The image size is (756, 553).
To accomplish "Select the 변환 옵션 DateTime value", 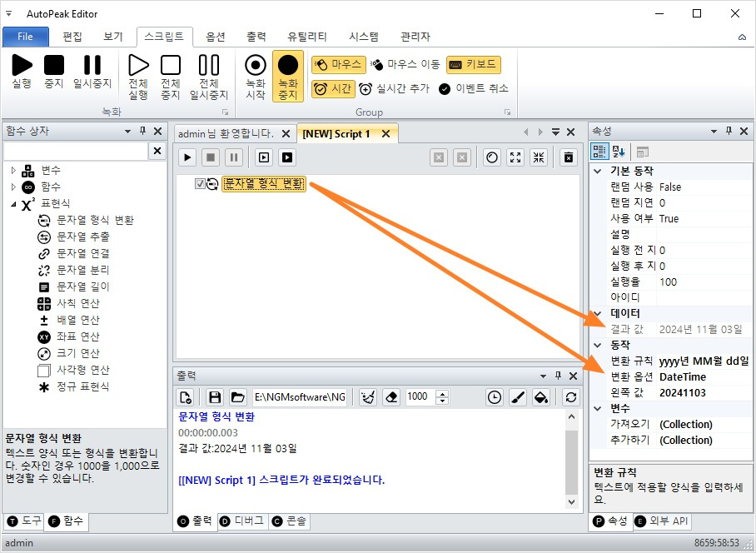I will point(704,377).
